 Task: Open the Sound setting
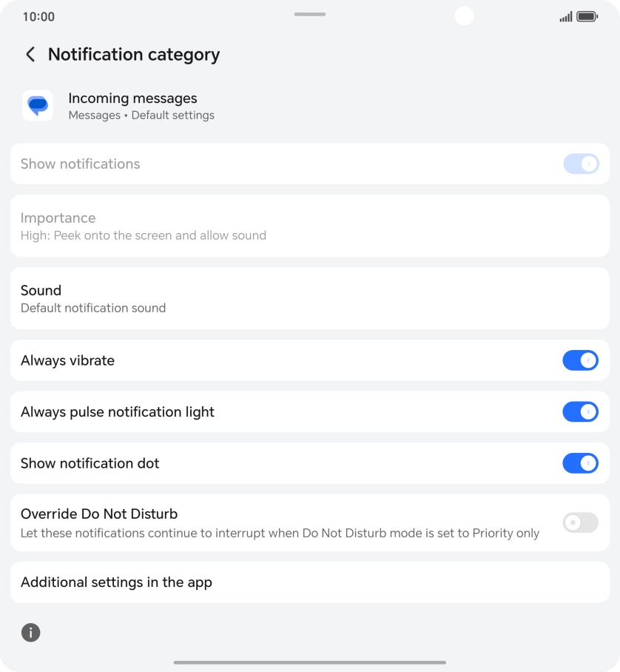(x=309, y=298)
